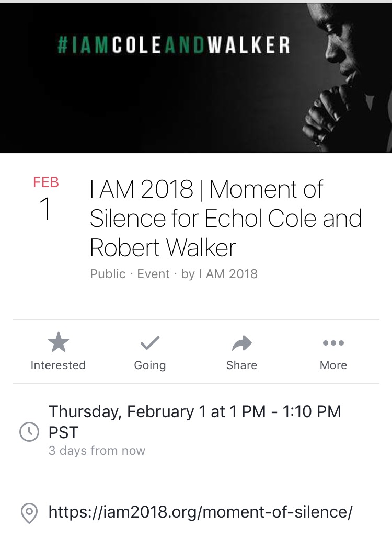This screenshot has height=539, width=392.
Task: Tap the Interested star icon
Action: [59, 342]
